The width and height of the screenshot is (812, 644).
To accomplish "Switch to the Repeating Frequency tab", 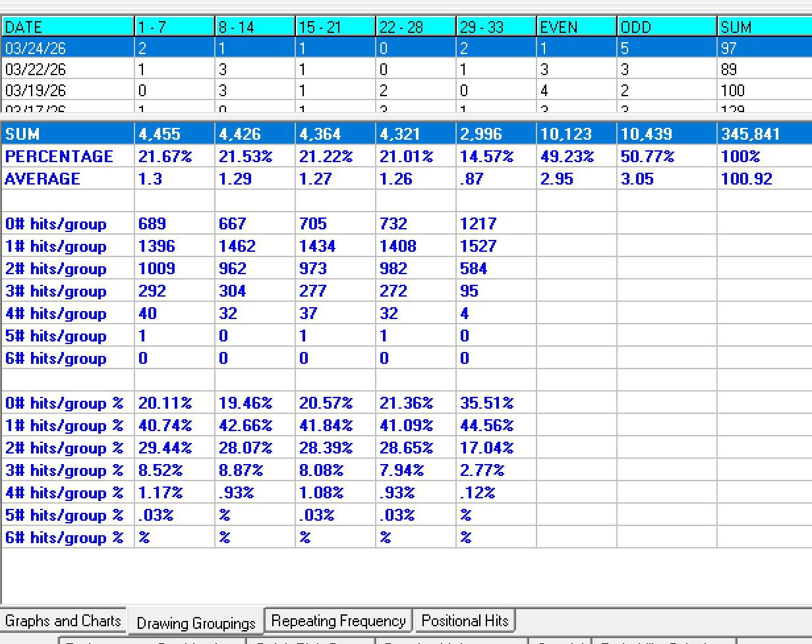I will click(x=338, y=621).
